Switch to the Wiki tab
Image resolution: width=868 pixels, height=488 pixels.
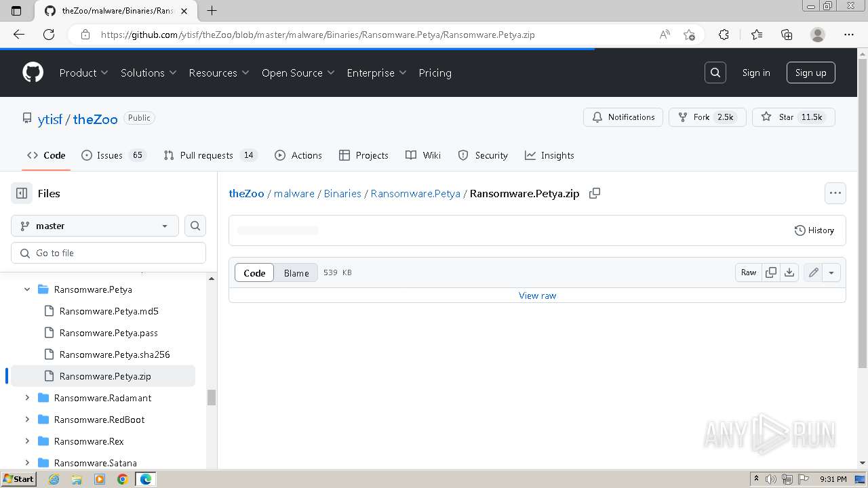[x=423, y=155]
